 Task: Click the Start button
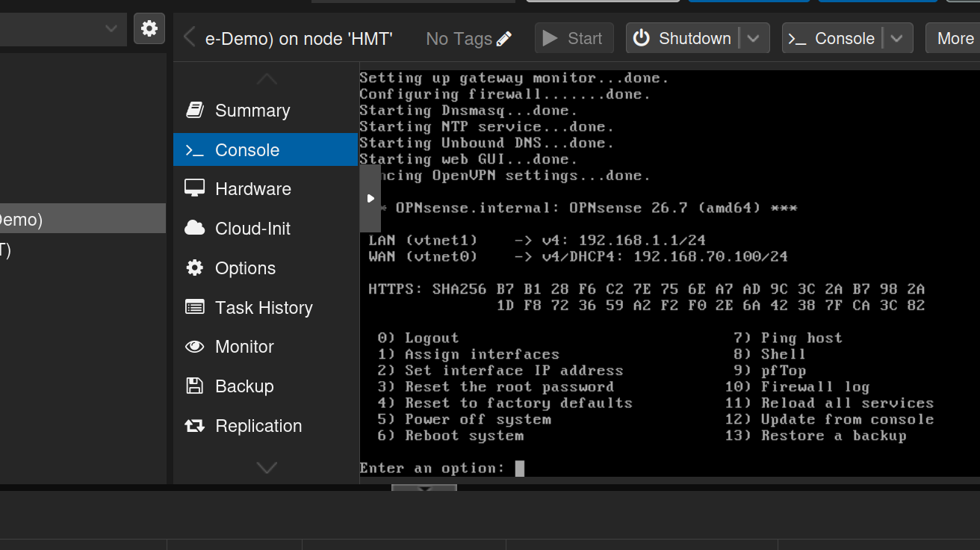(574, 38)
